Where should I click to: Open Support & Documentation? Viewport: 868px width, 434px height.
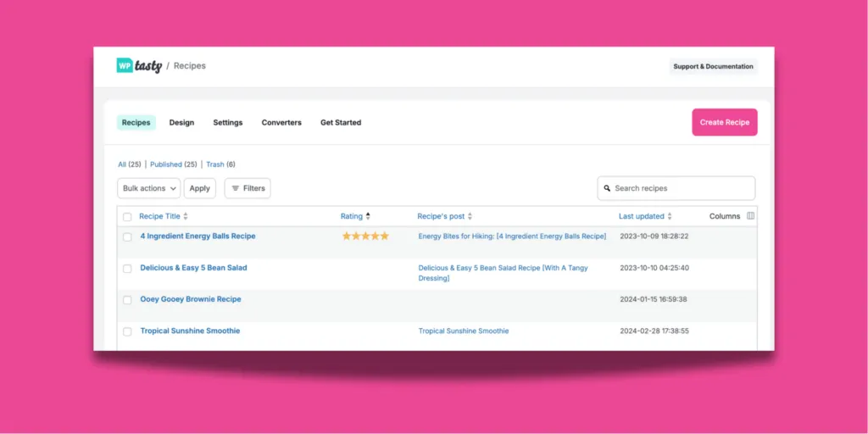pyautogui.click(x=713, y=66)
